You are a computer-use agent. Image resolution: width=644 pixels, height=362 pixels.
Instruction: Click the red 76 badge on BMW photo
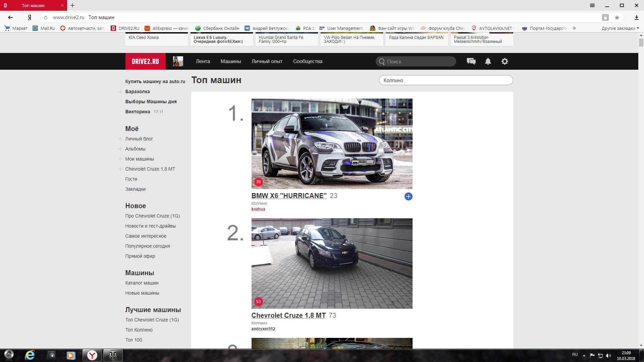click(x=258, y=182)
